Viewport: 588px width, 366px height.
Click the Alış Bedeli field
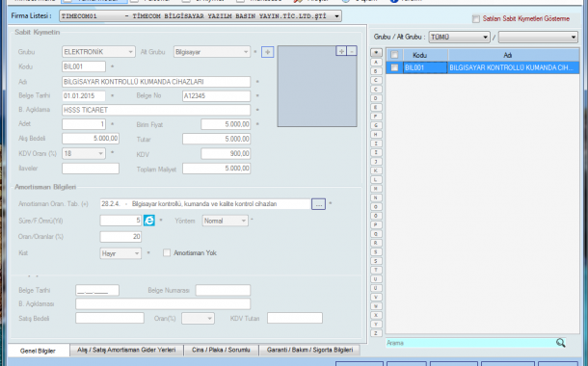point(91,139)
